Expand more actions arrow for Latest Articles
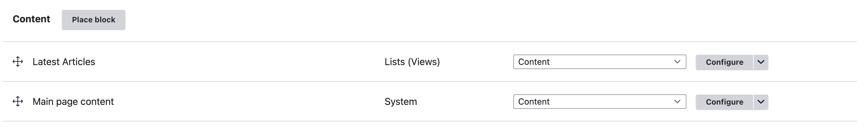Viewport: 868px width, 129px height. click(x=761, y=62)
